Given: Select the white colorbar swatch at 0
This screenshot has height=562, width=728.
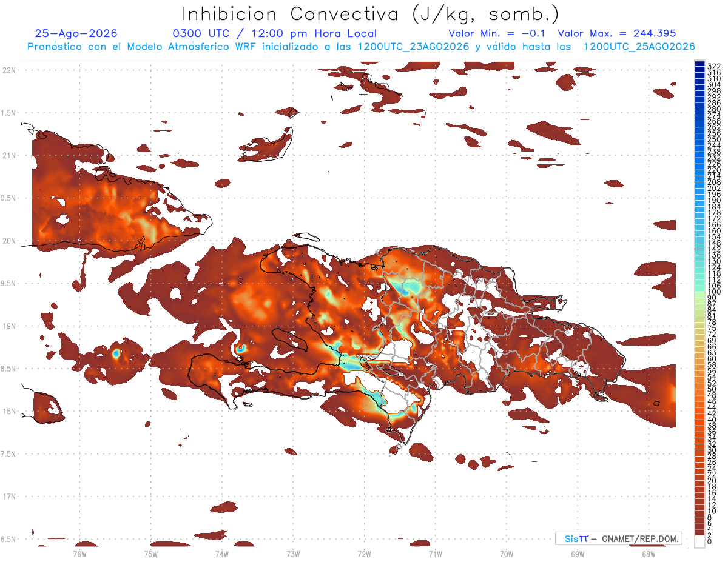Looking at the screenshot, I should pos(699,541).
